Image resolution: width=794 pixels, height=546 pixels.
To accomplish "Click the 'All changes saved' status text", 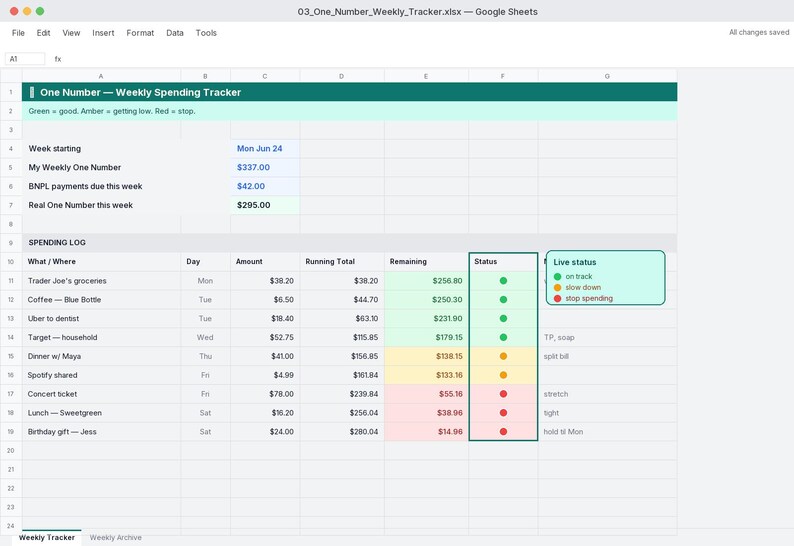I will (759, 32).
